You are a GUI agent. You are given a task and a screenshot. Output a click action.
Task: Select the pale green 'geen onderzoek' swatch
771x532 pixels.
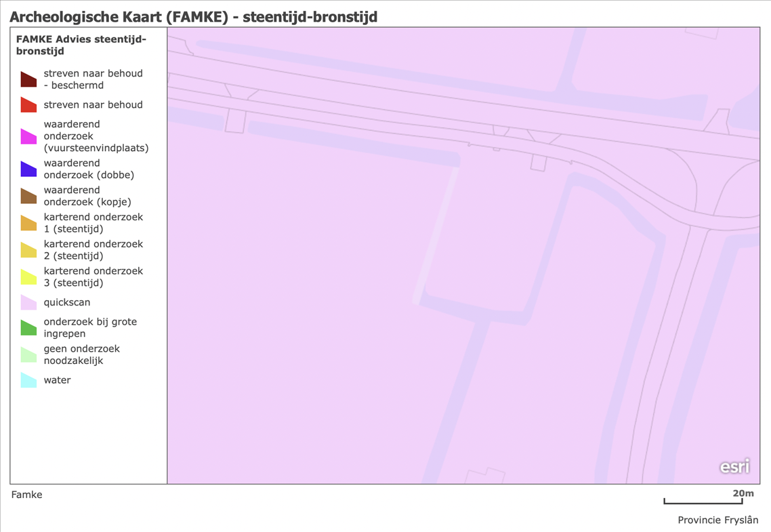pyautogui.click(x=28, y=354)
